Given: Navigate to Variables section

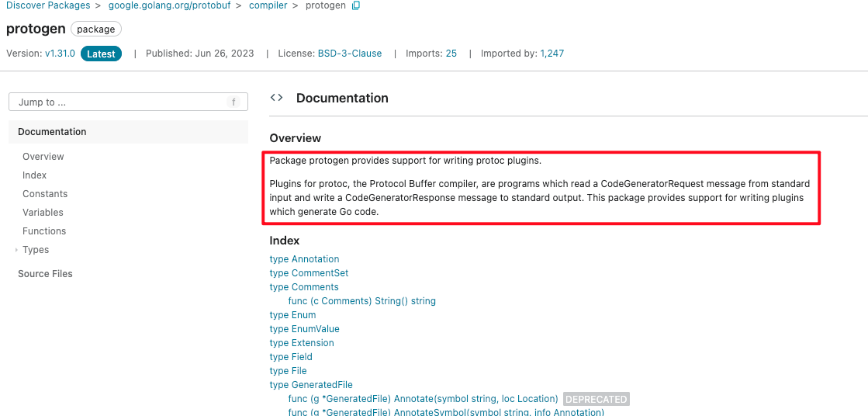Looking at the screenshot, I should [43, 213].
